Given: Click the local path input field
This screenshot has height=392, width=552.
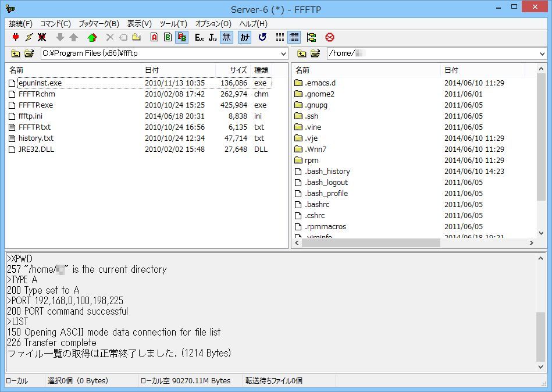Looking at the screenshot, I should pyautogui.click(x=161, y=54).
